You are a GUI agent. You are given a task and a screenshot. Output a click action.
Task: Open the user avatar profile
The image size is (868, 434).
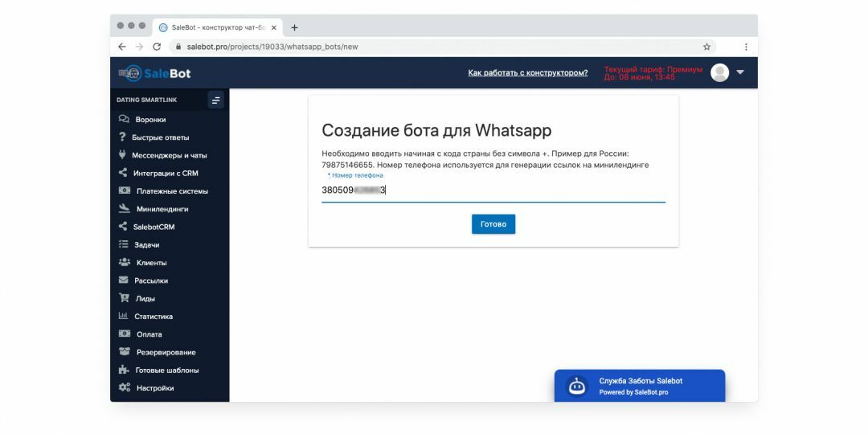click(719, 72)
